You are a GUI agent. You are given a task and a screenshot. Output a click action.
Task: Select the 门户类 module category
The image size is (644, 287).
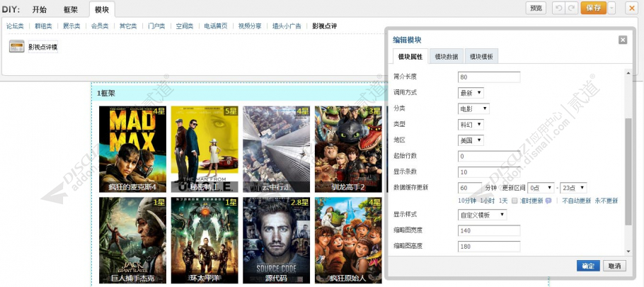pyautogui.click(x=156, y=26)
